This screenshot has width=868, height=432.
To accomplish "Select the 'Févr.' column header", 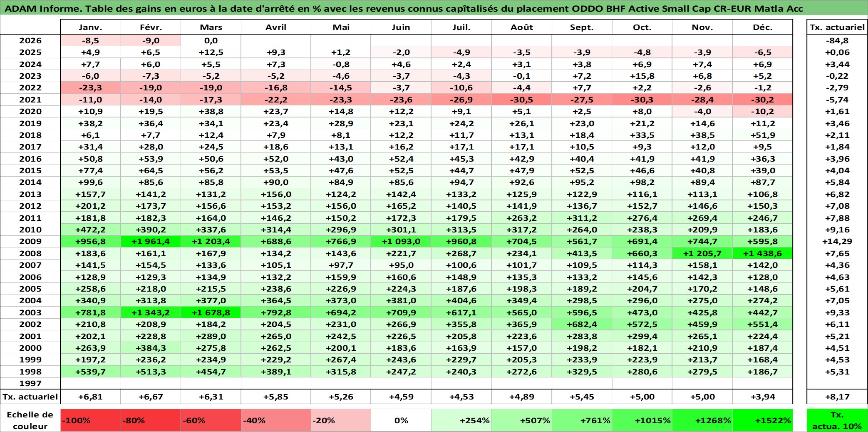I will (x=151, y=27).
